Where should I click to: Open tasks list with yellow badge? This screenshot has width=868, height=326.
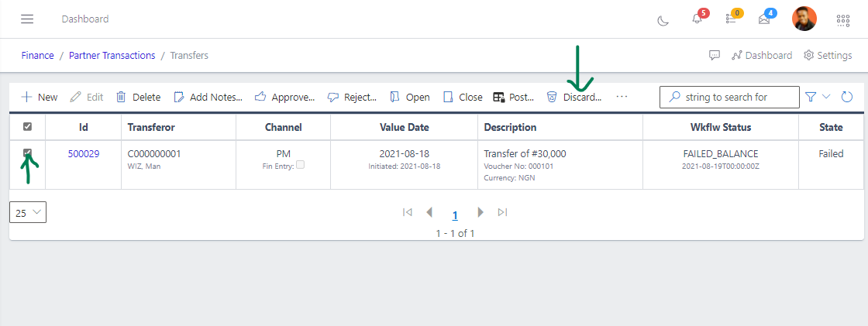[x=730, y=19]
